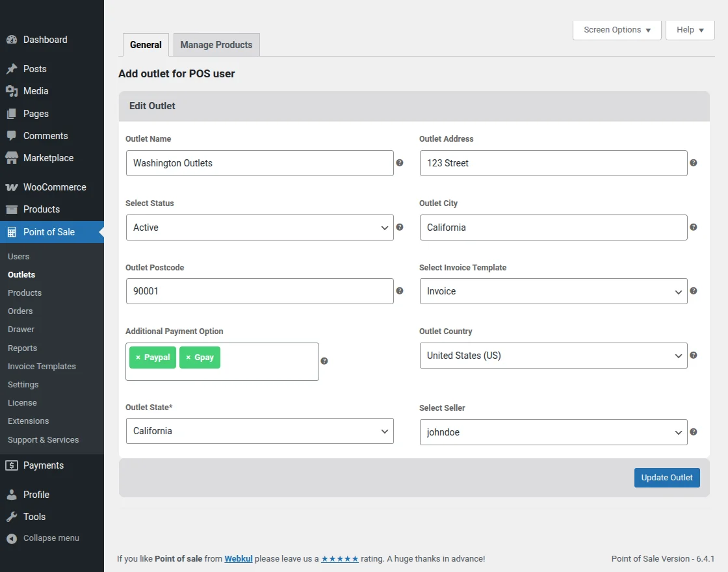This screenshot has width=728, height=572.
Task: Open Invoice Templates submenu item
Action: point(42,367)
